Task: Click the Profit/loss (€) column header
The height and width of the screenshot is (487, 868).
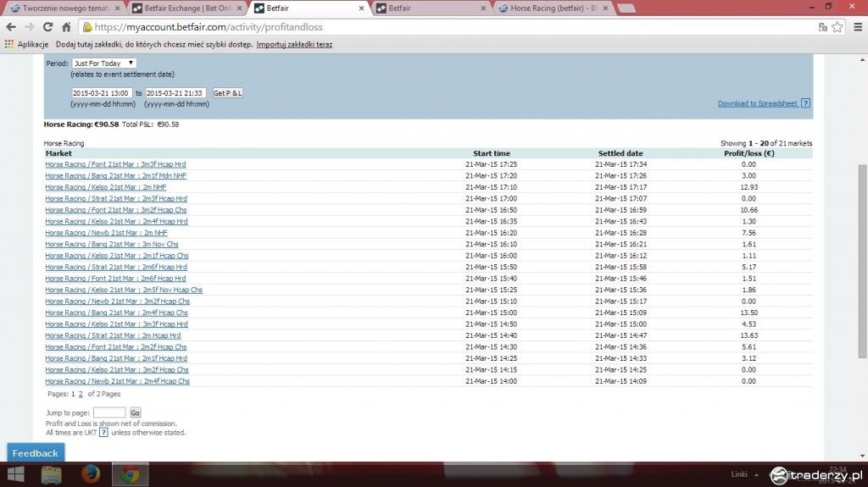Action: 749,153
